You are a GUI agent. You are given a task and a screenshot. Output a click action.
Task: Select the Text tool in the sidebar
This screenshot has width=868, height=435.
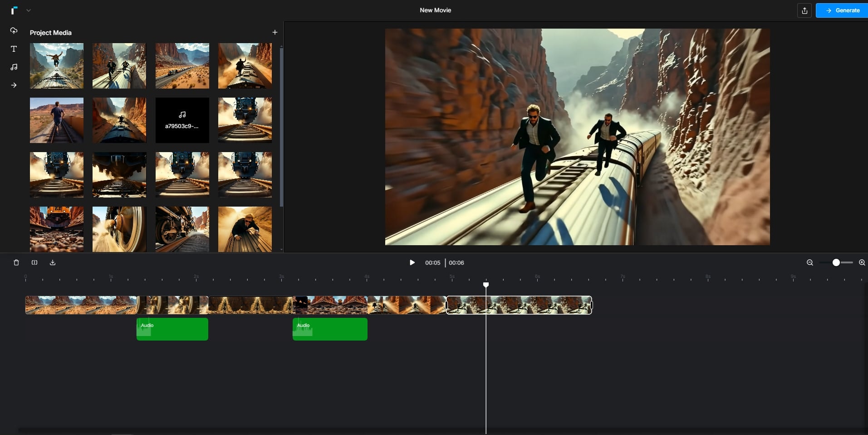pos(14,49)
